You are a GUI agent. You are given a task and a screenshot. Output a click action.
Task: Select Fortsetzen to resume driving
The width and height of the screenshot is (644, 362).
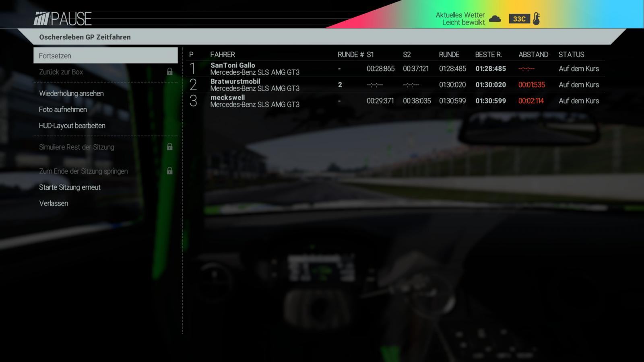(105, 56)
